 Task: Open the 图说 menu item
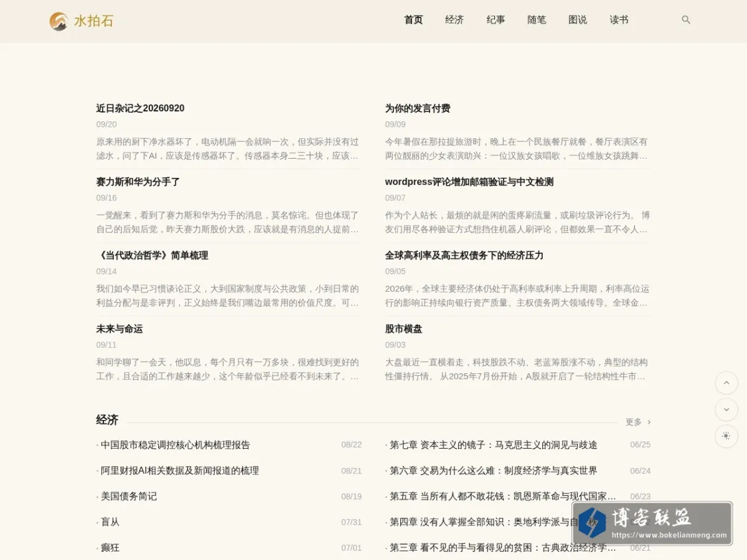pyautogui.click(x=578, y=20)
